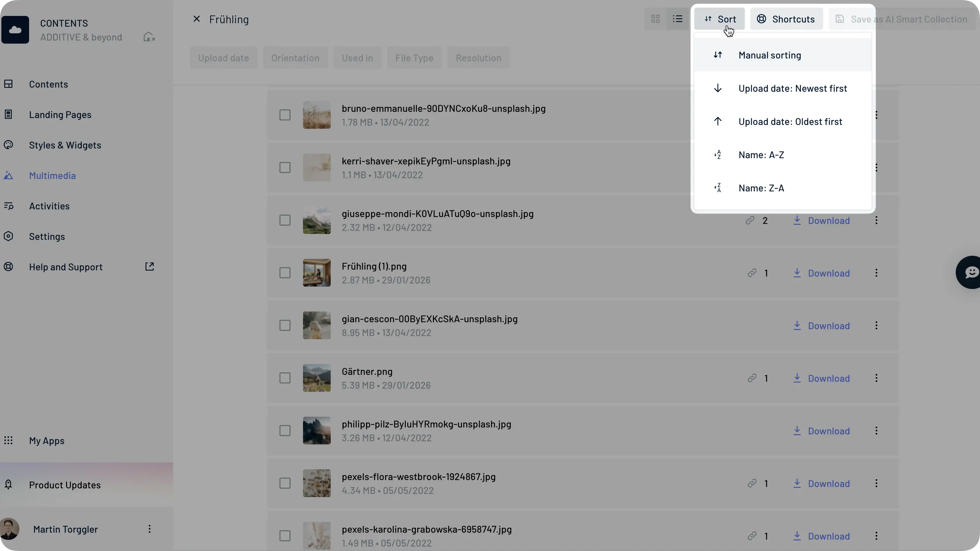
Task: Choose Manual sorting in sort menu
Action: [783, 55]
